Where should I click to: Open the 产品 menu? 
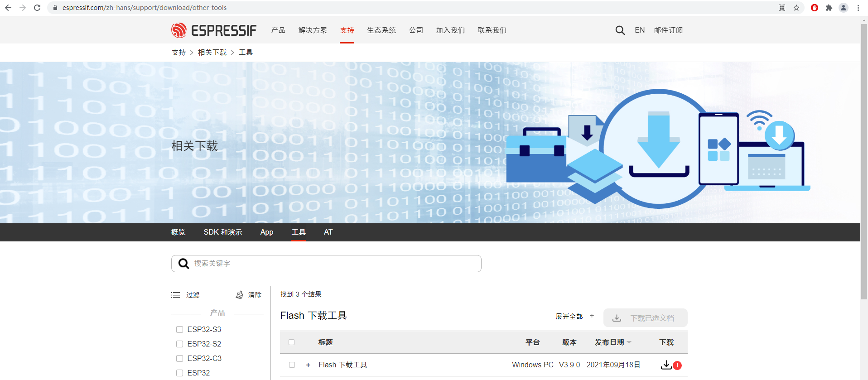pos(278,30)
